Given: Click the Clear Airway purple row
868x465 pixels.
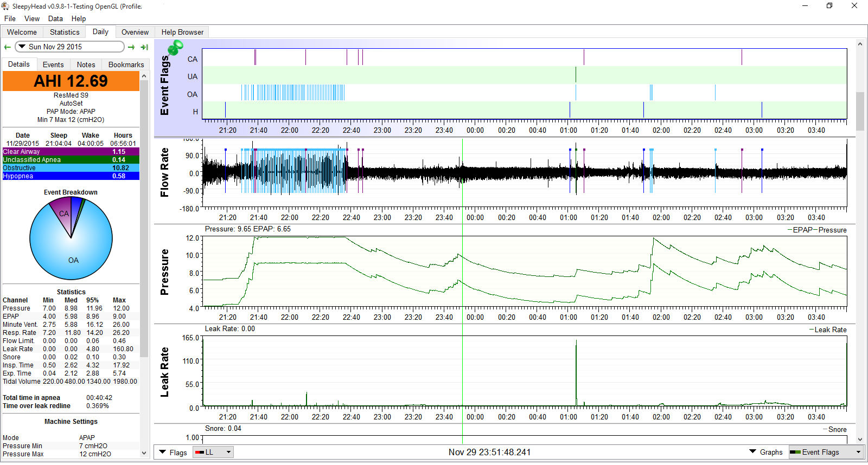Looking at the screenshot, I should point(71,152).
